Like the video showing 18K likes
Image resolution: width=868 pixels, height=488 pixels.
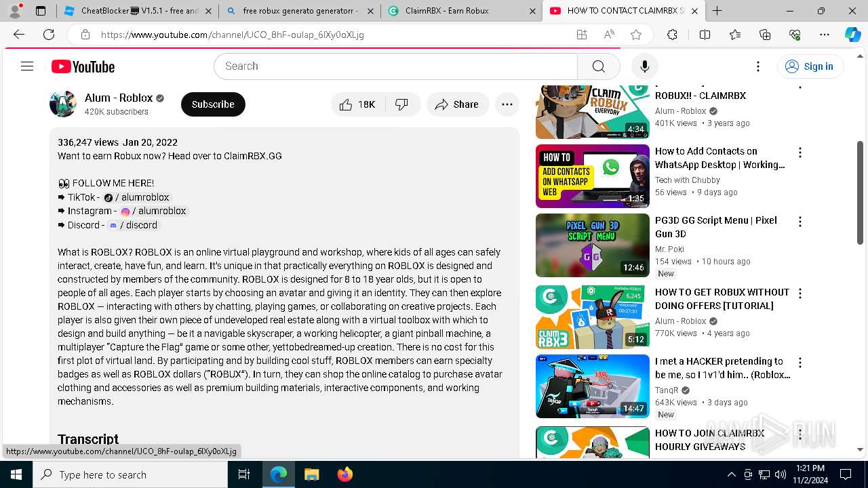coord(358,104)
